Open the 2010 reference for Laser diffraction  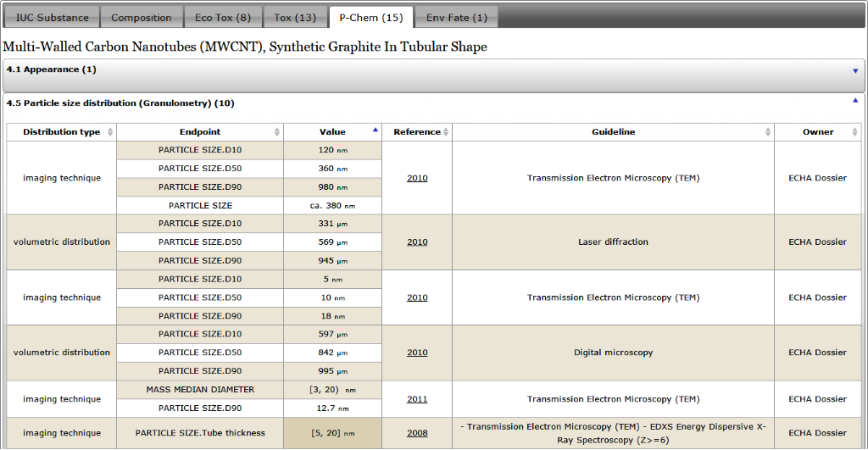click(x=417, y=242)
